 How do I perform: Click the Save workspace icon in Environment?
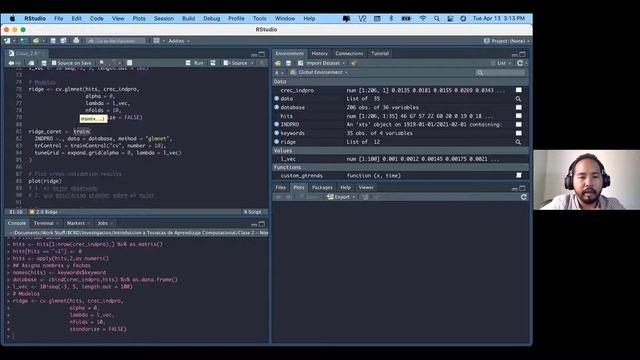click(x=289, y=63)
